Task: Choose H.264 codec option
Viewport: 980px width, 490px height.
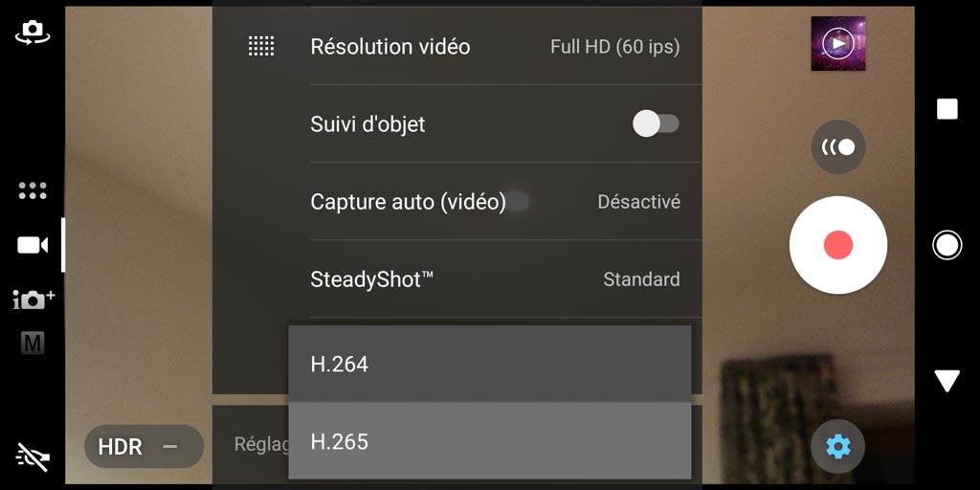Action: 490,364
